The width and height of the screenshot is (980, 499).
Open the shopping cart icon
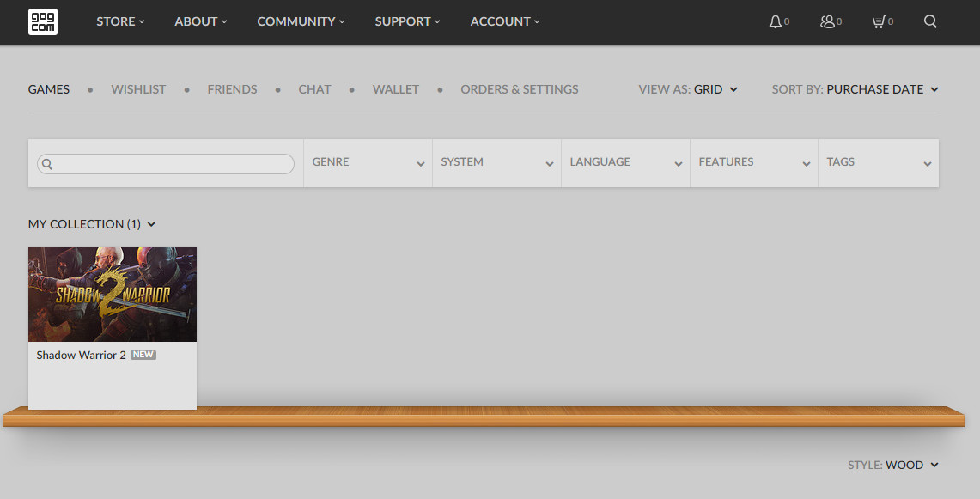coord(879,21)
